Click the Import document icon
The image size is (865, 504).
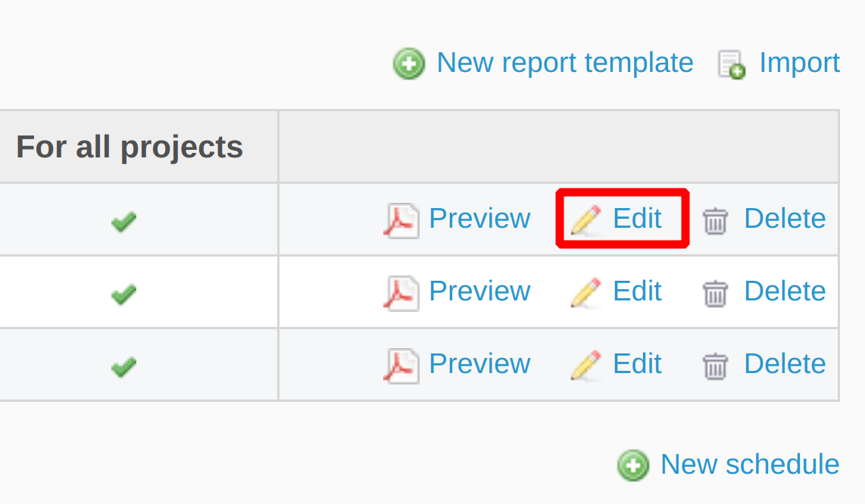tap(732, 64)
